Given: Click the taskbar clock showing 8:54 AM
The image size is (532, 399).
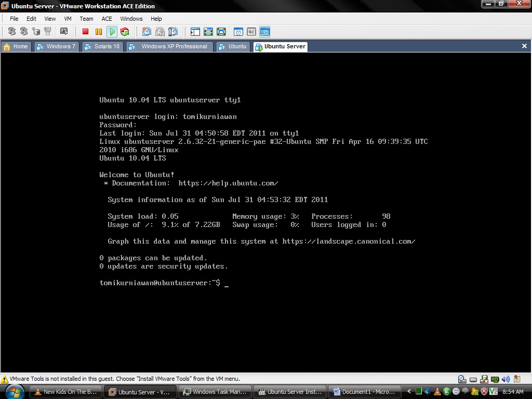Looking at the screenshot, I should 513,392.
